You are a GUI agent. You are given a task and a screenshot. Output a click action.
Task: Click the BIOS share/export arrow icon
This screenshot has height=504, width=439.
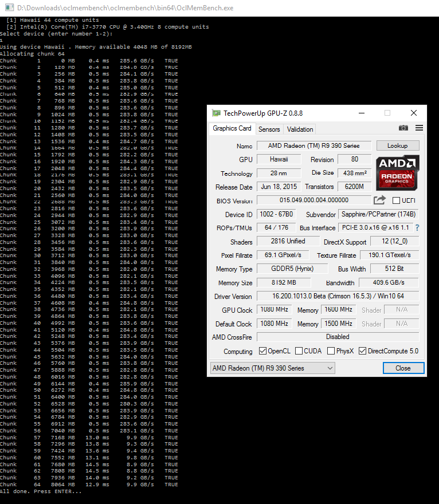click(x=379, y=200)
